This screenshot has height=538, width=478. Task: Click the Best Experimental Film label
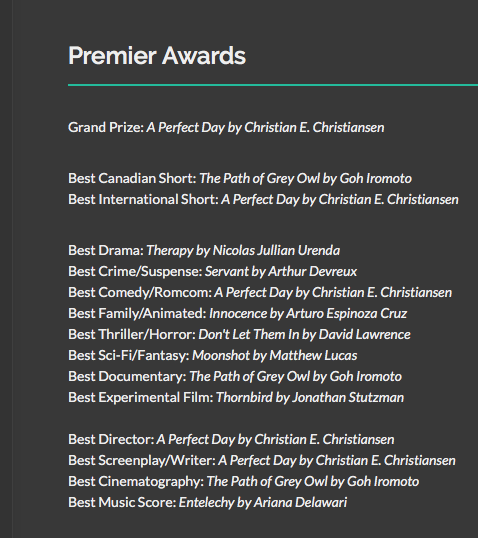[140, 398]
